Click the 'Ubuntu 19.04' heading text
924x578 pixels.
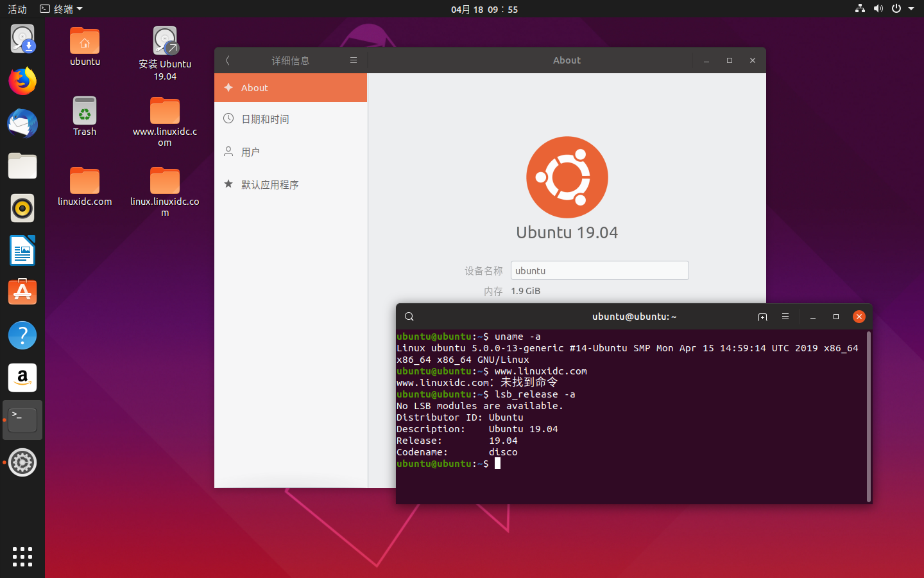[x=567, y=232]
